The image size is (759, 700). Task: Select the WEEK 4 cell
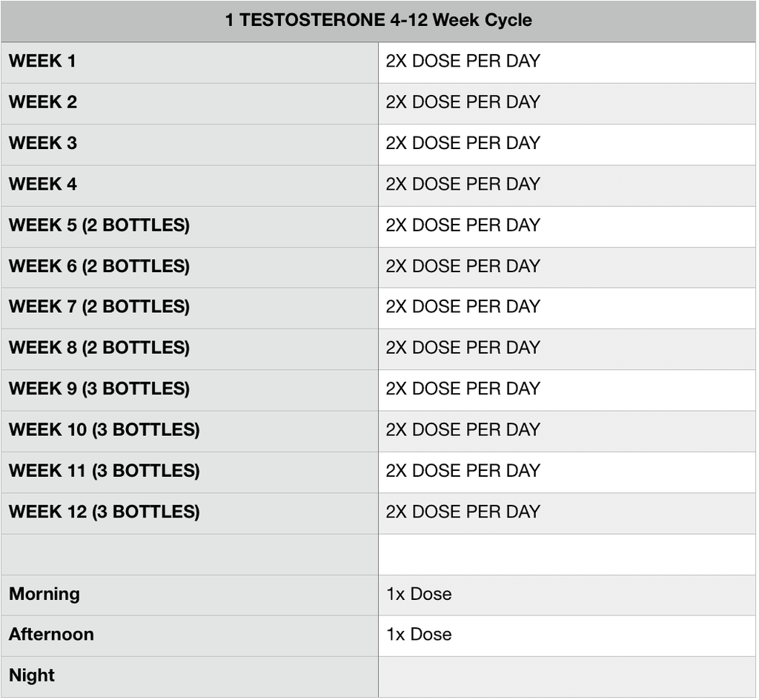[43, 184]
